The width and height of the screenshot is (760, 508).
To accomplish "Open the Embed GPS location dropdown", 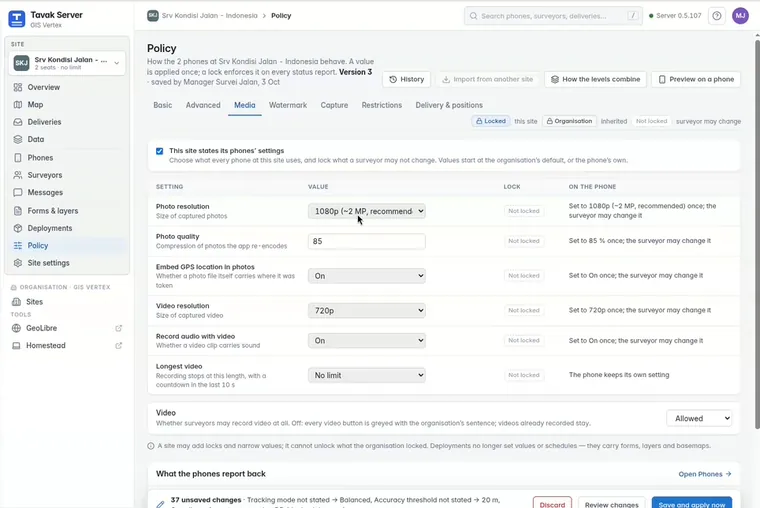I will coord(366,276).
